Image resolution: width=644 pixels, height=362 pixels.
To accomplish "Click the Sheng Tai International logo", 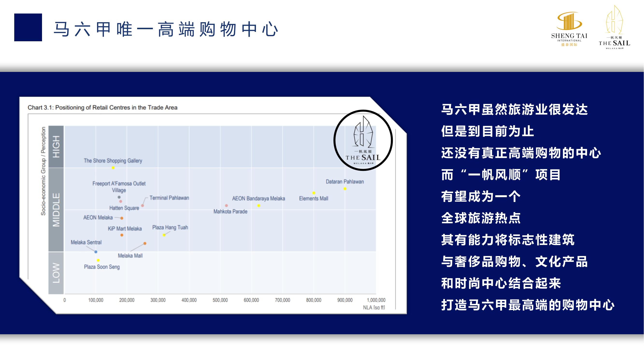I will click(x=569, y=29).
